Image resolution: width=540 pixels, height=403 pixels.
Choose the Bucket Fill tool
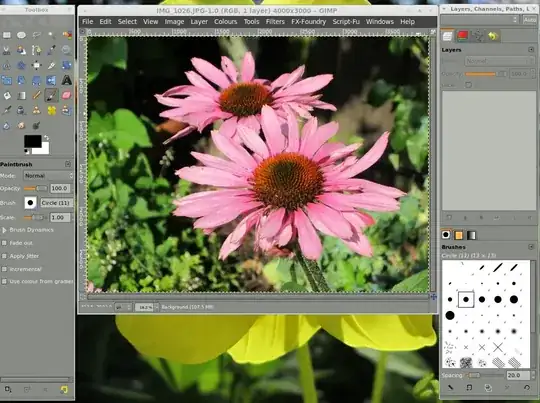[x=7, y=95]
